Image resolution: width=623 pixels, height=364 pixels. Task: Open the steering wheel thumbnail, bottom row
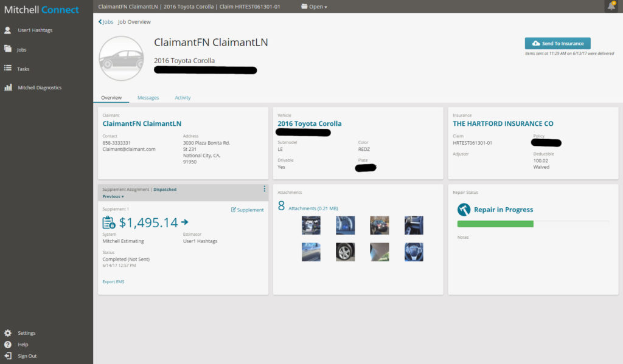(414, 252)
